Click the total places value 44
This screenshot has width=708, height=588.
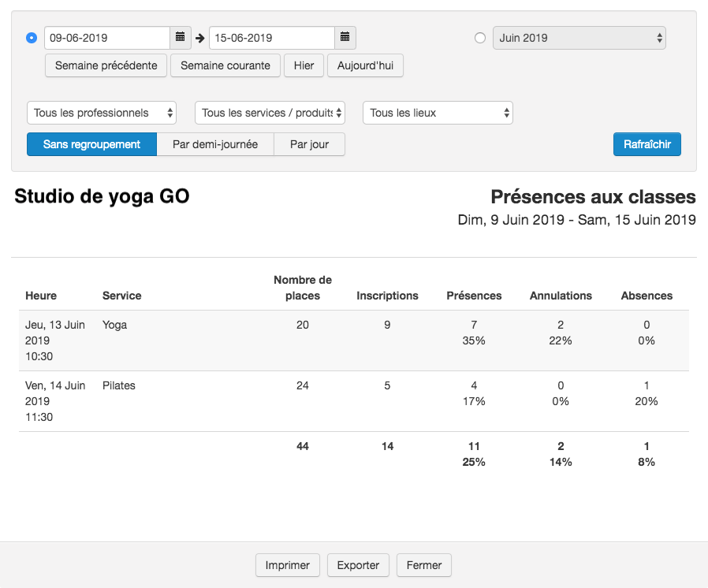303,446
